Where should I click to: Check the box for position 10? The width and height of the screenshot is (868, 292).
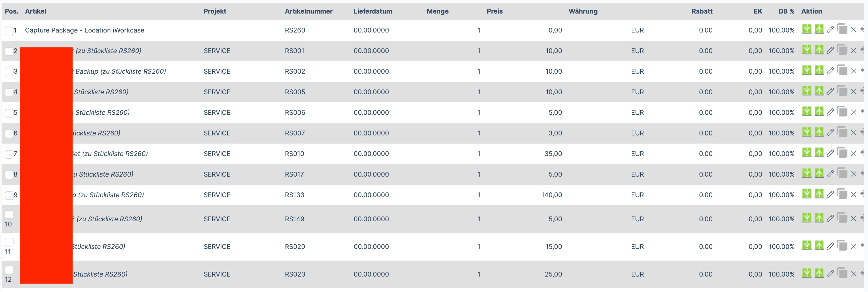pos(9,215)
